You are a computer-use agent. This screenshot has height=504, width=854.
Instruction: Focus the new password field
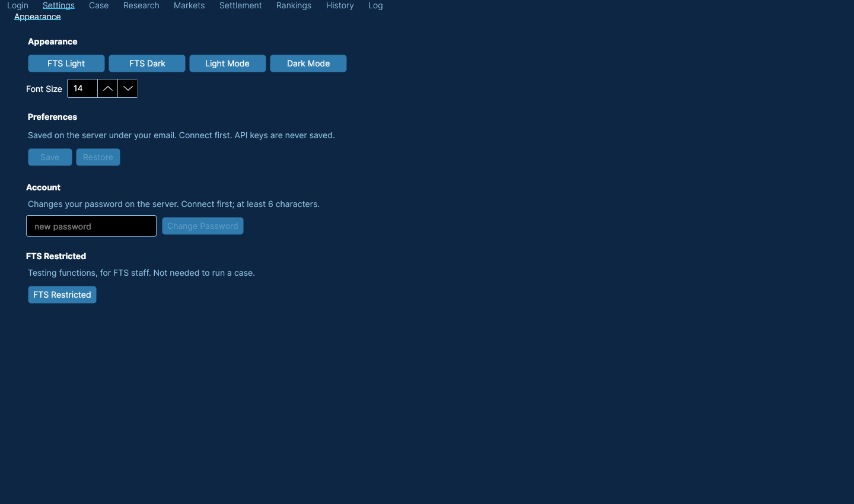[91, 226]
